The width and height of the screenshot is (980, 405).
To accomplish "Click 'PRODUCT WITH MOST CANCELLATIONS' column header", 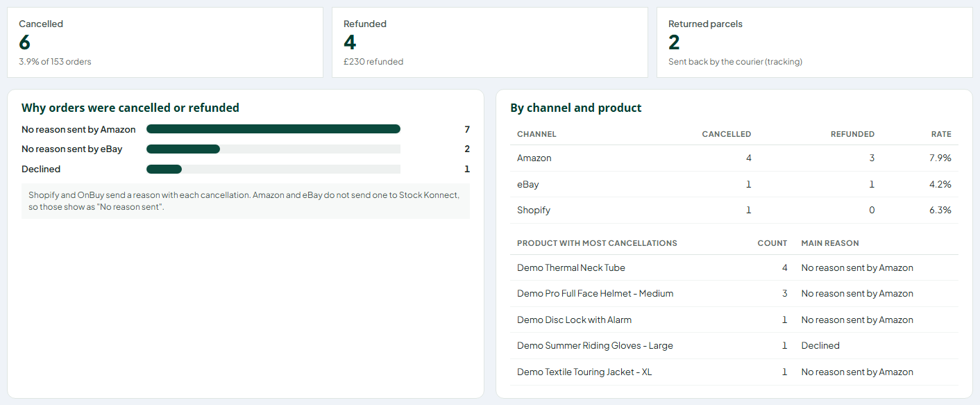I will pyautogui.click(x=597, y=243).
